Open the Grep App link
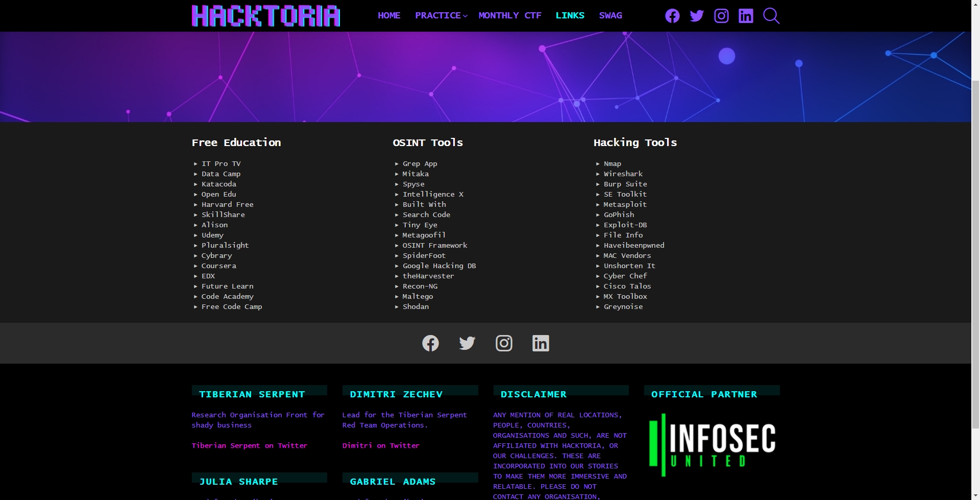 point(420,163)
